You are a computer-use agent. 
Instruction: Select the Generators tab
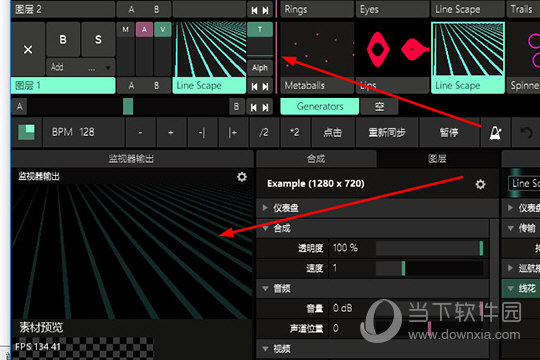(320, 106)
